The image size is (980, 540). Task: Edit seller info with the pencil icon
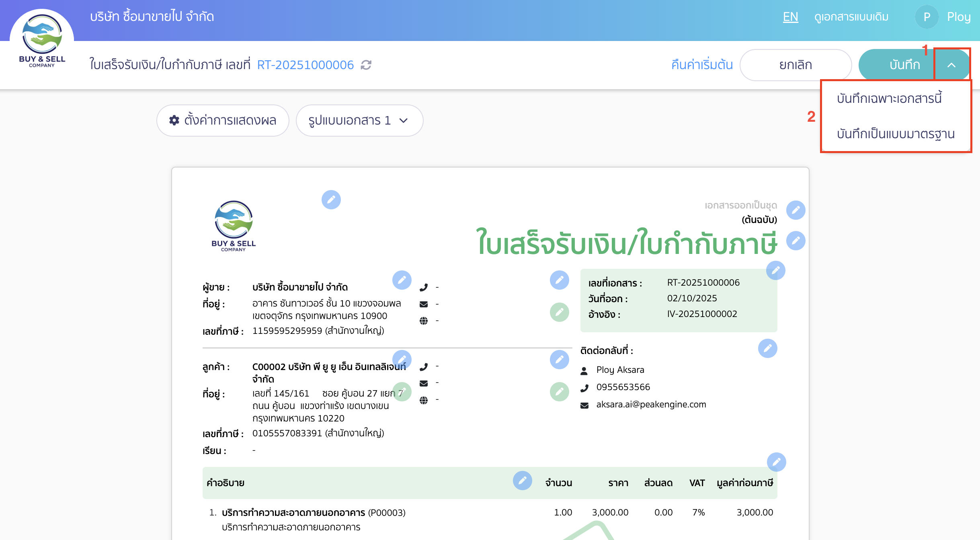402,280
